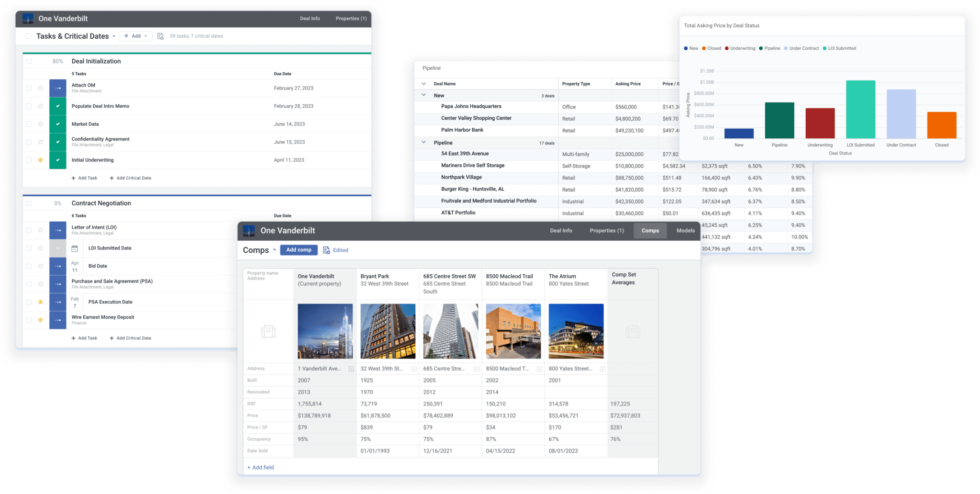Click the Add field link below the comps table
980x494 pixels.
click(260, 467)
